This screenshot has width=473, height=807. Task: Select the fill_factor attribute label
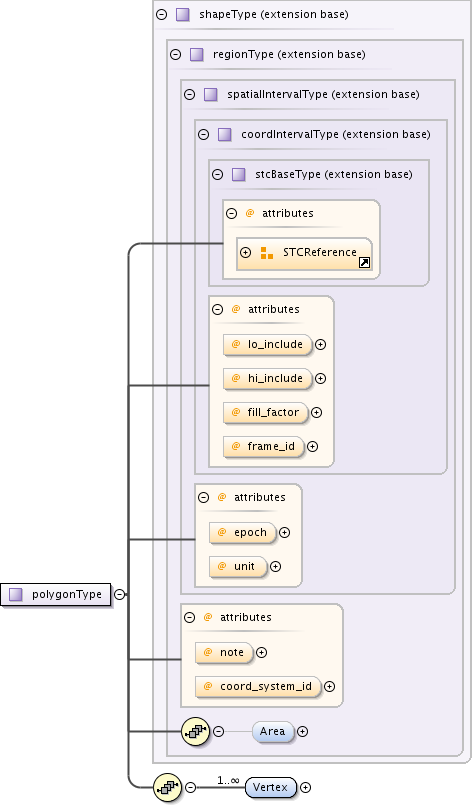coord(273,412)
